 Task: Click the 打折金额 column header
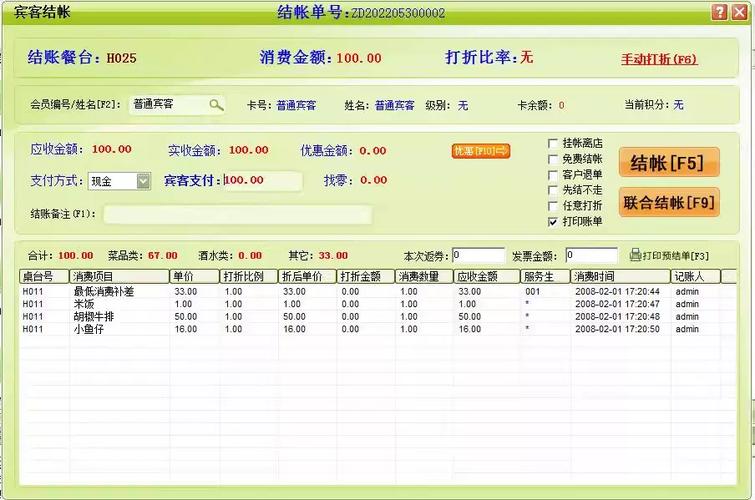point(365,276)
